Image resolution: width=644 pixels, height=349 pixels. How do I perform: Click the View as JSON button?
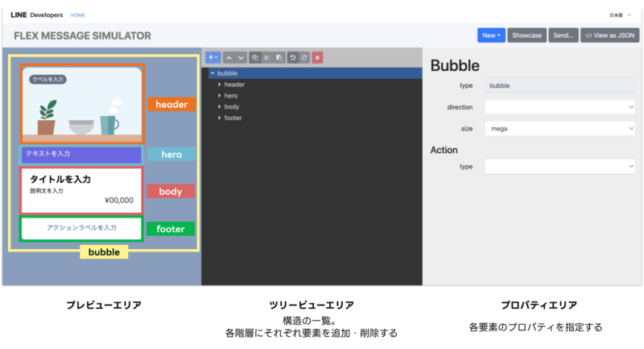tap(610, 35)
